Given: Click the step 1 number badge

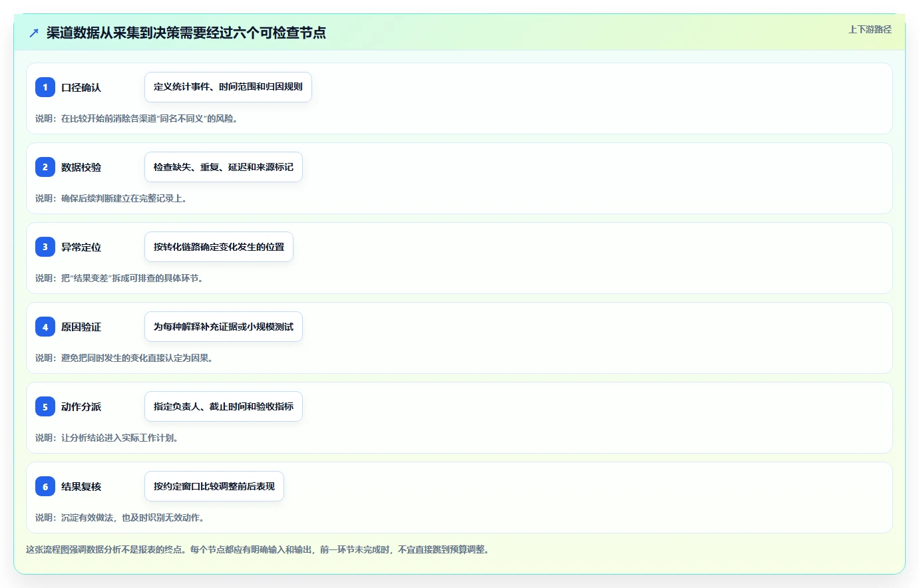Looking at the screenshot, I should click(x=45, y=87).
